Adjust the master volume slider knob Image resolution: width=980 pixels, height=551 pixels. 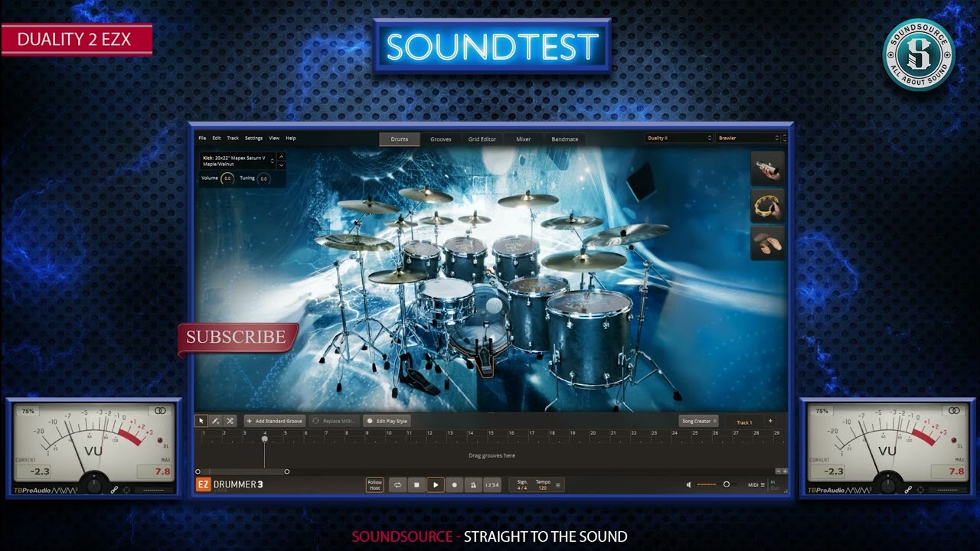[x=727, y=484]
